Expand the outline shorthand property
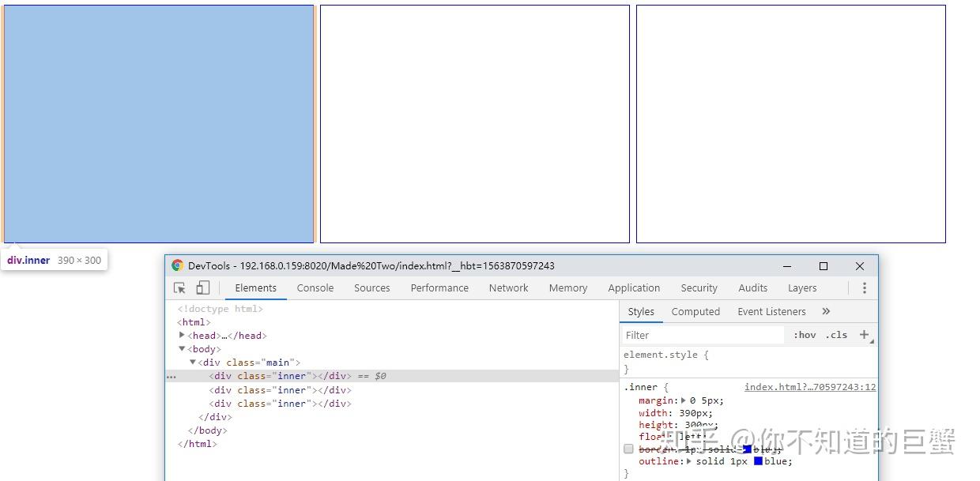This screenshot has height=481, width=980. [690, 461]
